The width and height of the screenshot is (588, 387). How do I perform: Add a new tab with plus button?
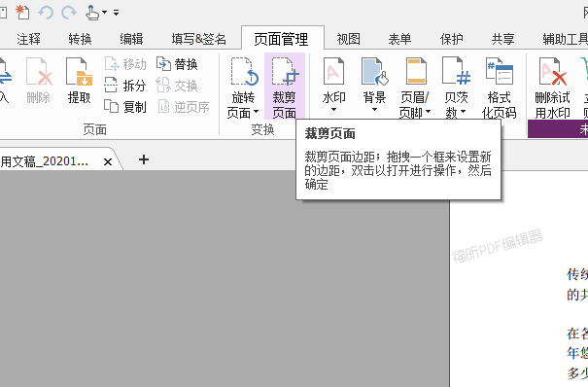[x=144, y=159]
